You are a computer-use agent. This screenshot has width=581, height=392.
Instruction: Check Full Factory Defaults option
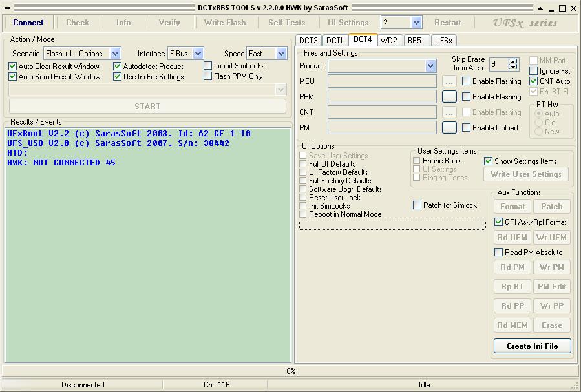[x=303, y=181]
